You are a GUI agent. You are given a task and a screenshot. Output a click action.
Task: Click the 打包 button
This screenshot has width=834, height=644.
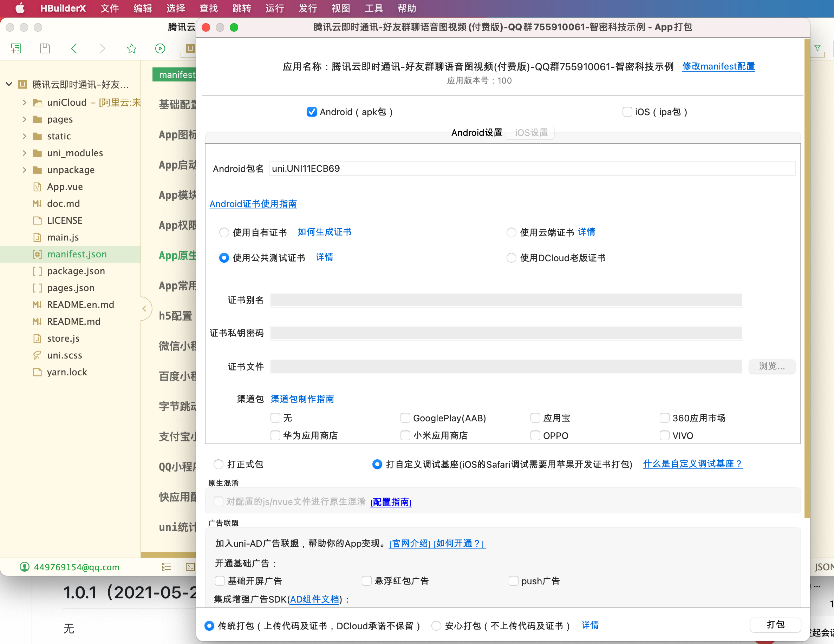[x=776, y=625]
